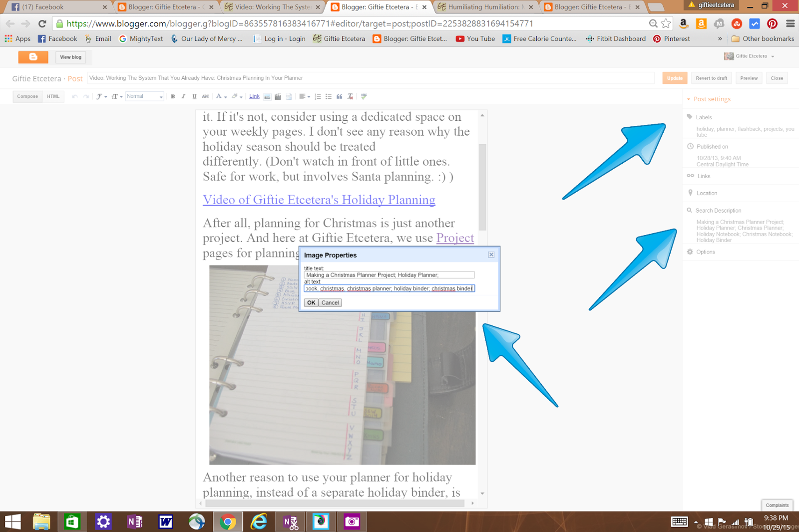Expand the Location setting
This screenshot has width=799, height=532.
703,193
